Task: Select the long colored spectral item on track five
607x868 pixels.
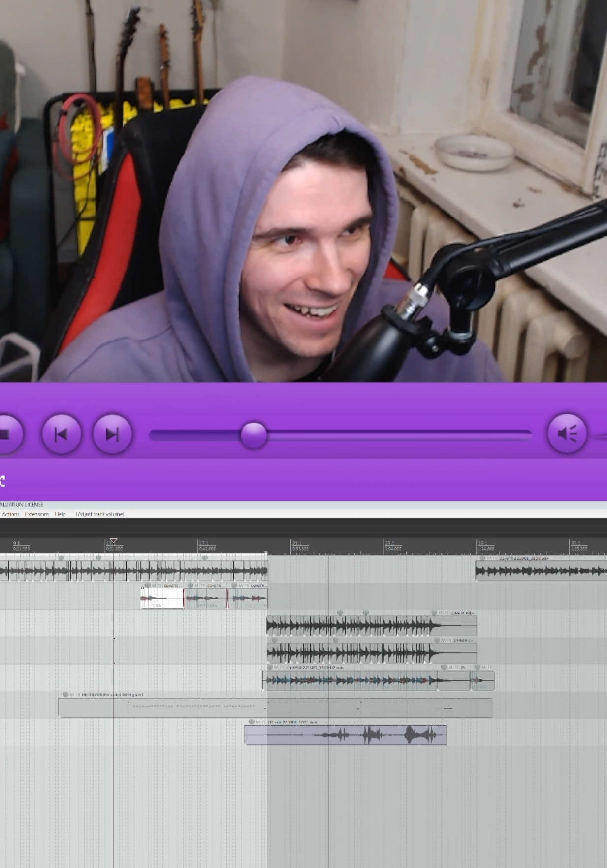Action: pyautogui.click(x=350, y=680)
